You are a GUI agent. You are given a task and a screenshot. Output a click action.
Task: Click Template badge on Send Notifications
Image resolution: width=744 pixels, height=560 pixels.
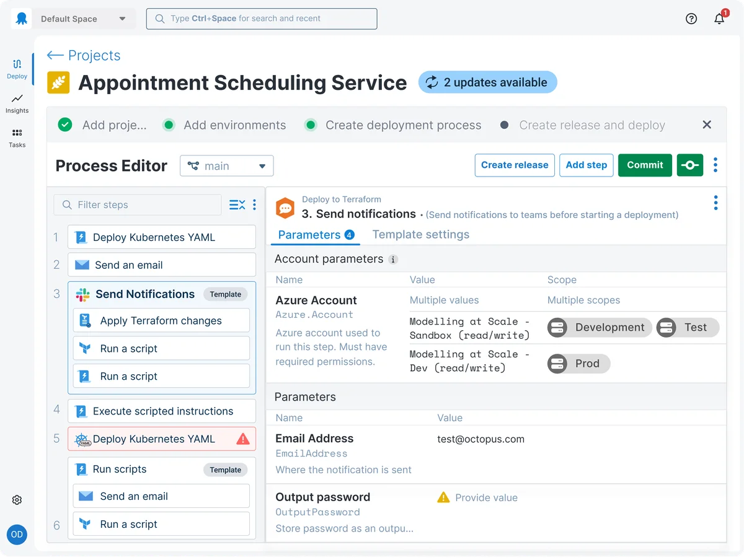coord(226,294)
